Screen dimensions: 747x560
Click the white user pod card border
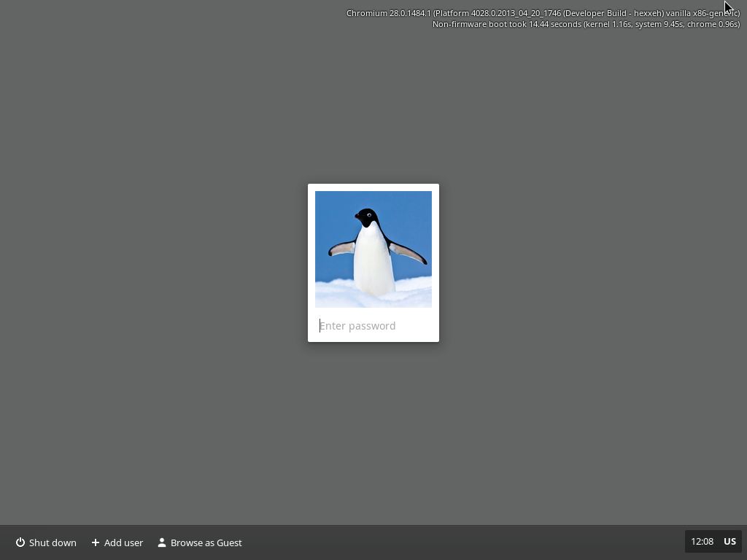(x=311, y=262)
